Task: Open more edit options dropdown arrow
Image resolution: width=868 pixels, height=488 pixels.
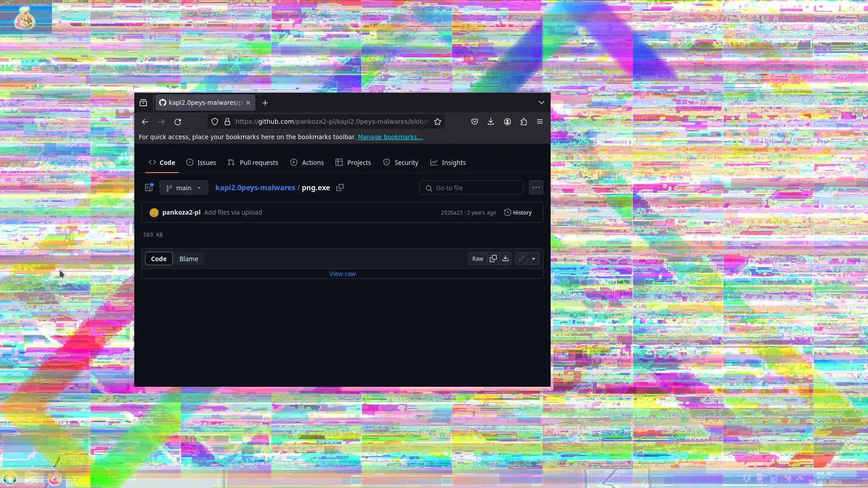Action: (533, 258)
